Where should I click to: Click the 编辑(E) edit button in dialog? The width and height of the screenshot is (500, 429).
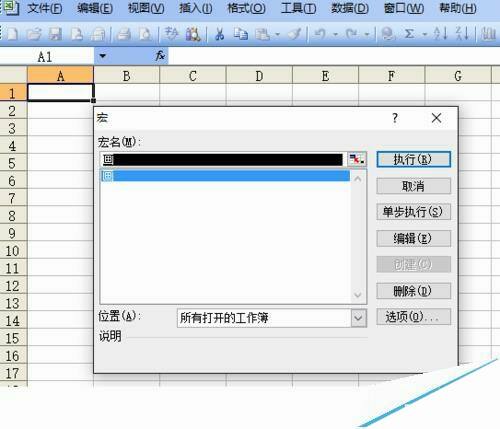coord(413,238)
